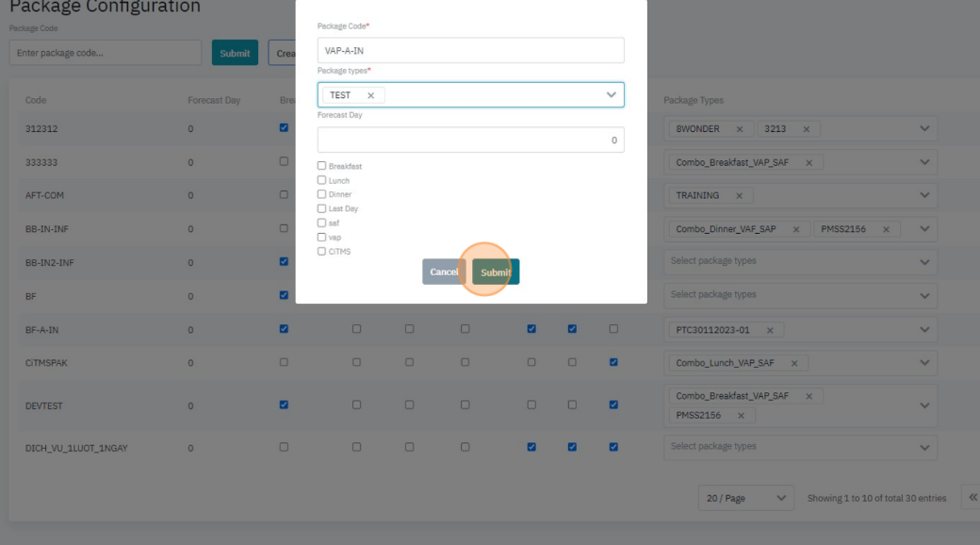Click the Package Code field in dialog
Viewport: 980px width, 545px height.
(470, 51)
